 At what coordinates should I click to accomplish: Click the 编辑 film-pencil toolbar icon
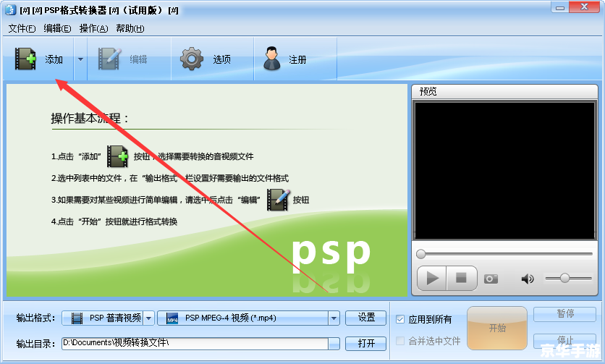click(x=109, y=59)
